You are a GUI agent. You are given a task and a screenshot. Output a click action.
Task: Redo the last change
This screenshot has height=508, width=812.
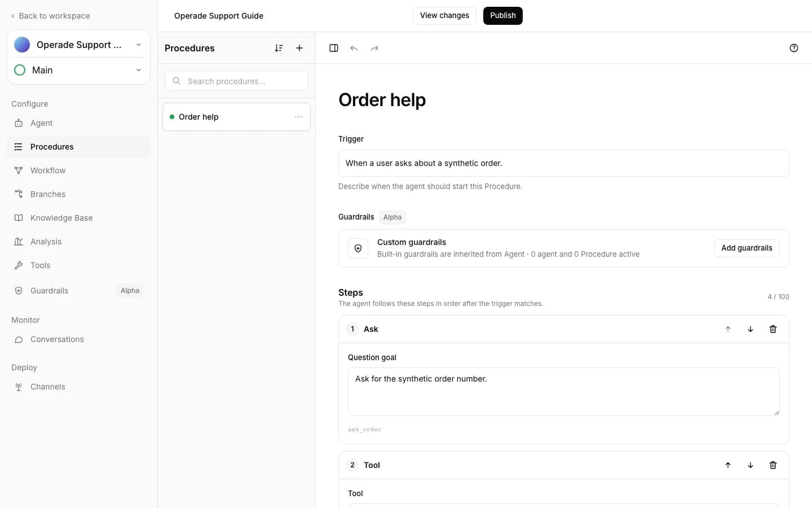click(x=374, y=48)
